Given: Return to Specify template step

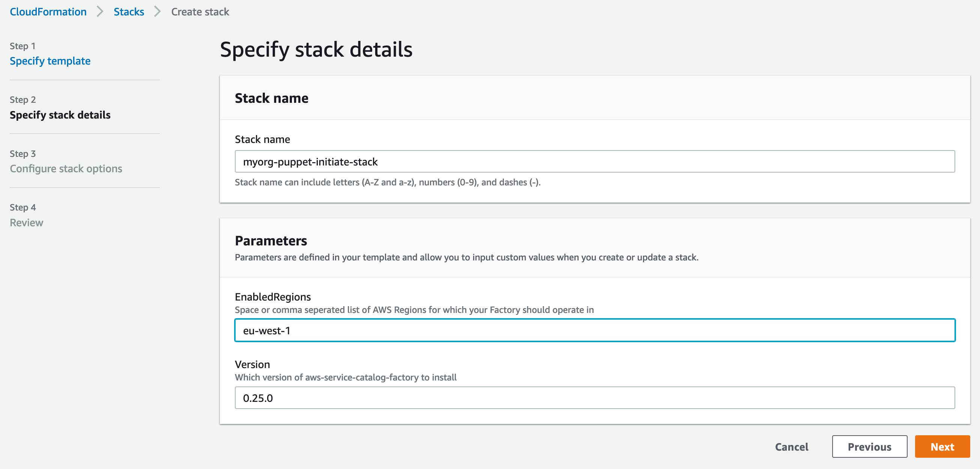Looking at the screenshot, I should coord(50,61).
